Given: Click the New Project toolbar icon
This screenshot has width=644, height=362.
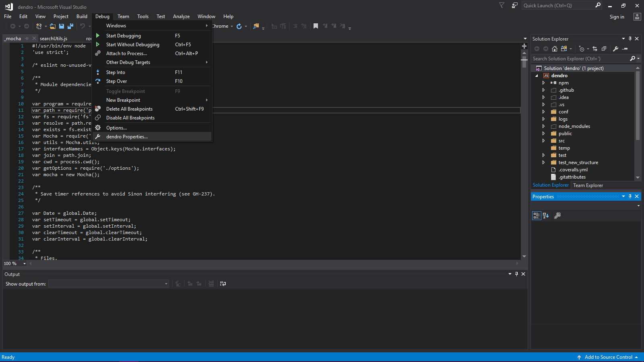Looking at the screenshot, I should (39, 26).
